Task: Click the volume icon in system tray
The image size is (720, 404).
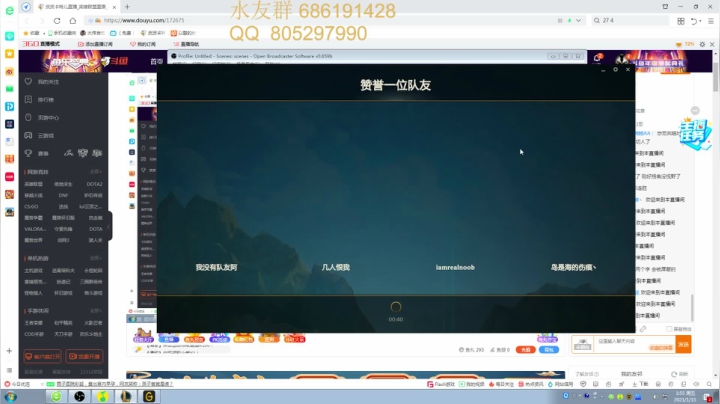Action: point(655,396)
